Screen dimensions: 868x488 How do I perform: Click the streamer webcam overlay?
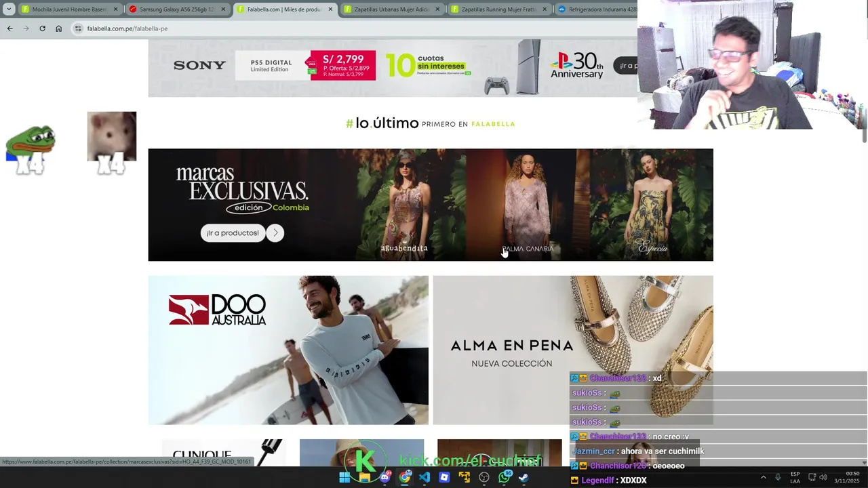coord(753,64)
